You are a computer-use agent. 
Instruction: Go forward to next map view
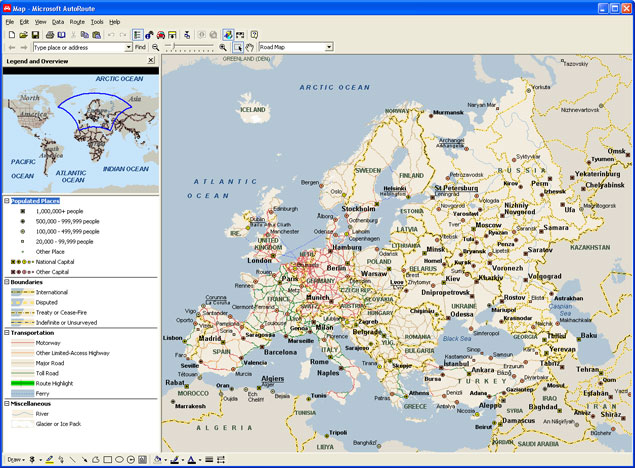[24, 47]
